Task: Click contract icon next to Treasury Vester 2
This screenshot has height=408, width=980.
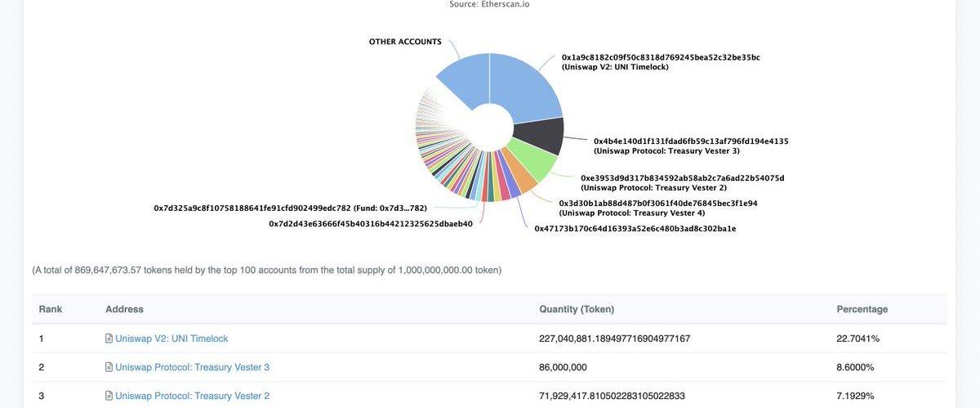Action: point(109,396)
